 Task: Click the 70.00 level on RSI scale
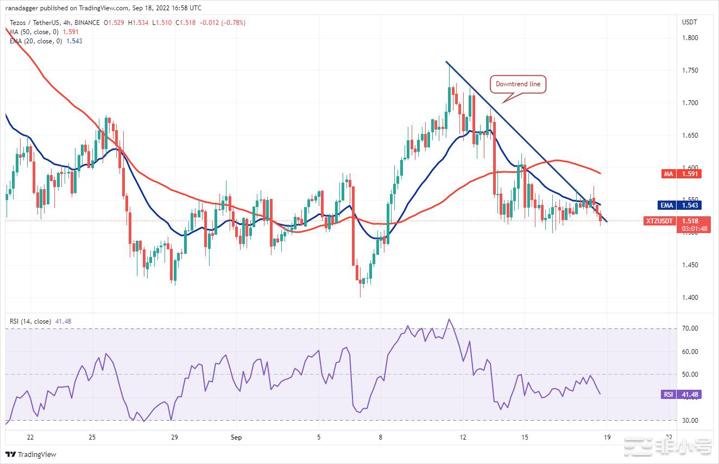(688, 328)
